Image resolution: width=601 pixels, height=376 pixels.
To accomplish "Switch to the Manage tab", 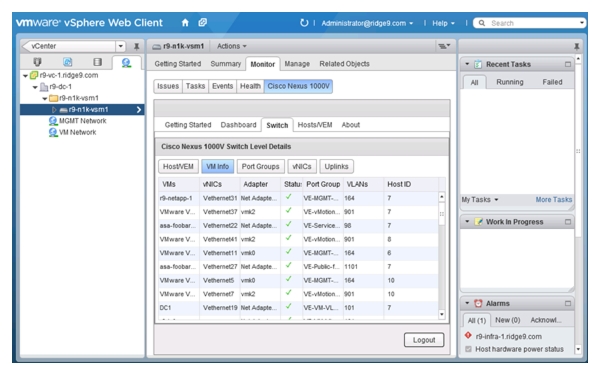I will (x=297, y=64).
